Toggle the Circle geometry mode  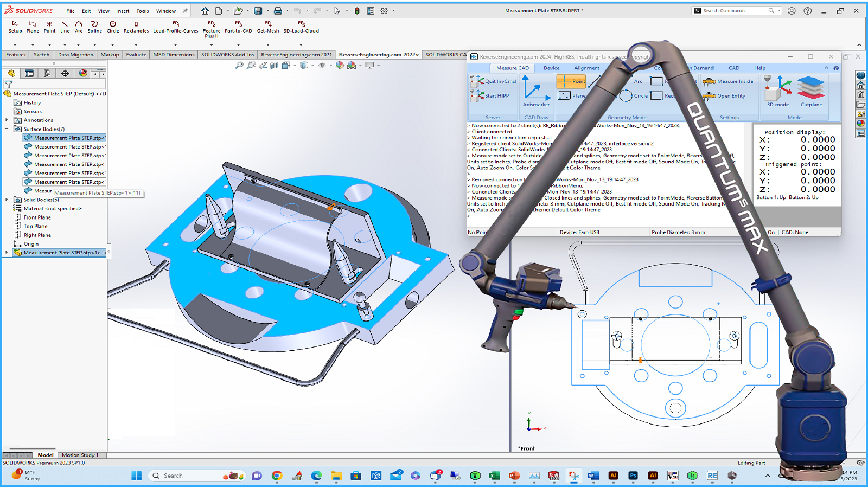pyautogui.click(x=634, y=96)
